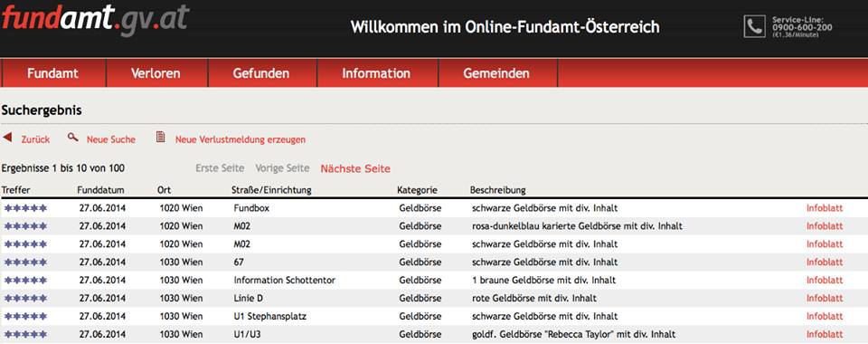The image size is (868, 344).
Task: Open the Fundamt menu
Action: click(53, 73)
